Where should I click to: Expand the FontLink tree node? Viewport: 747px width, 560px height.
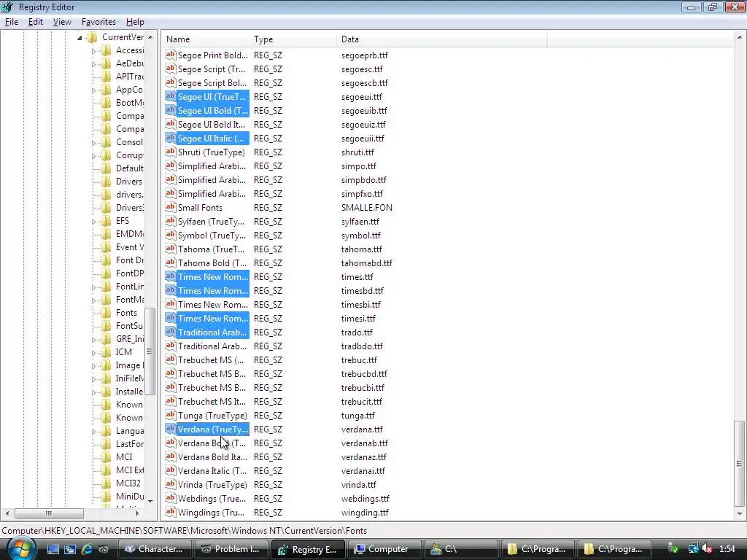click(94, 287)
